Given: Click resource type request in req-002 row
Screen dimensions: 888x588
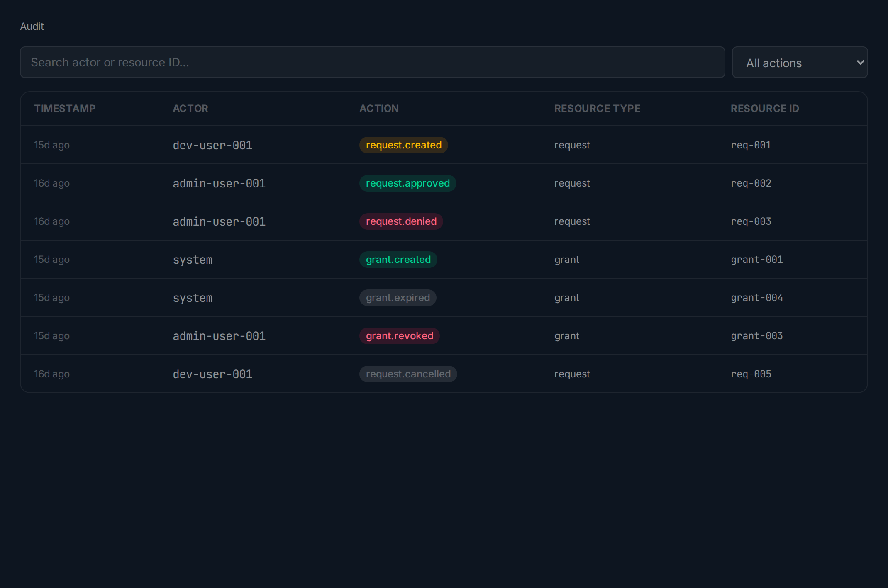Looking at the screenshot, I should tap(572, 183).
